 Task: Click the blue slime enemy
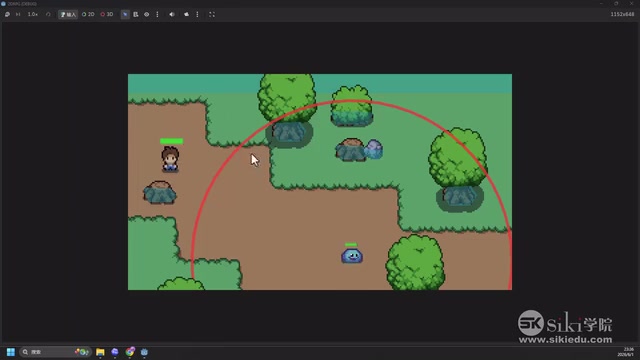[352, 256]
